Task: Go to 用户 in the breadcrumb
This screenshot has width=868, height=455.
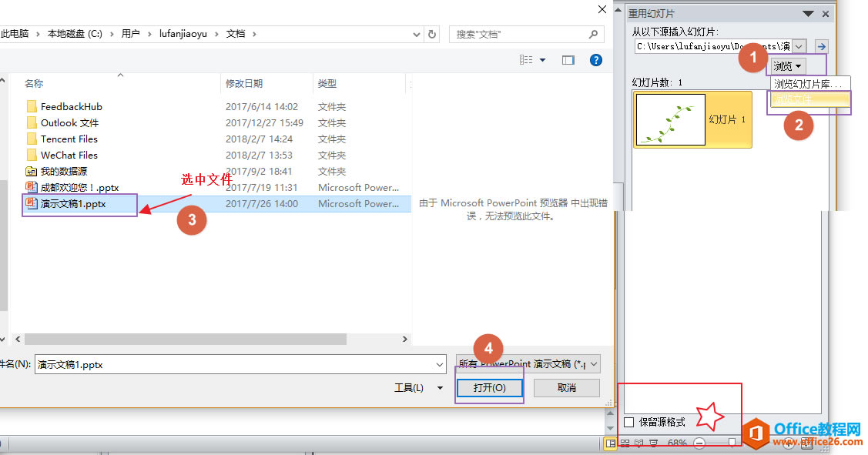Action: point(131,34)
